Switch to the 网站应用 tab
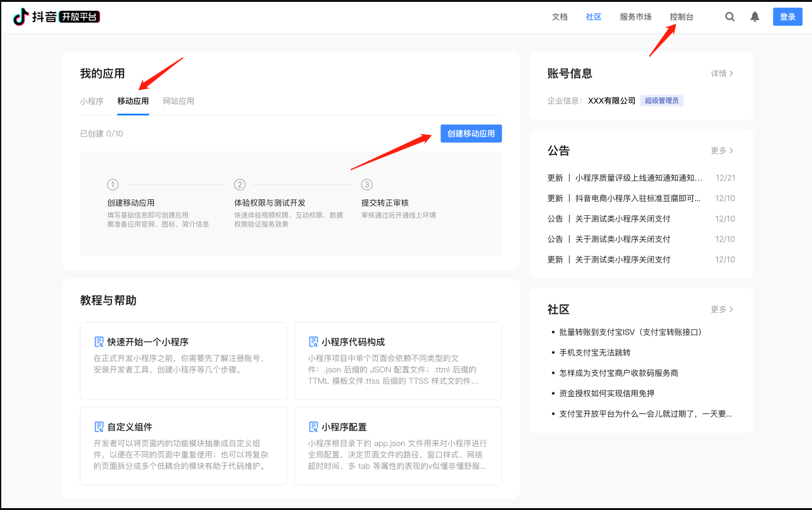 coord(178,101)
